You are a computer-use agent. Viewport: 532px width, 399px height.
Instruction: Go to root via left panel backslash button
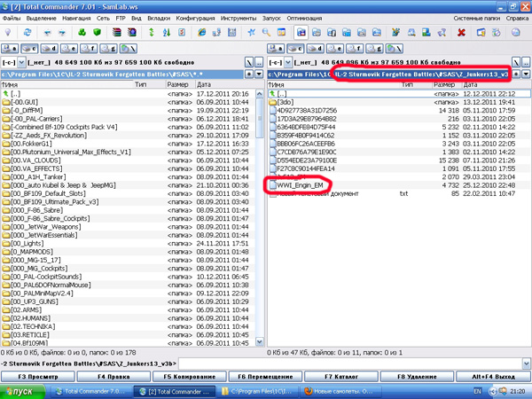249,62
